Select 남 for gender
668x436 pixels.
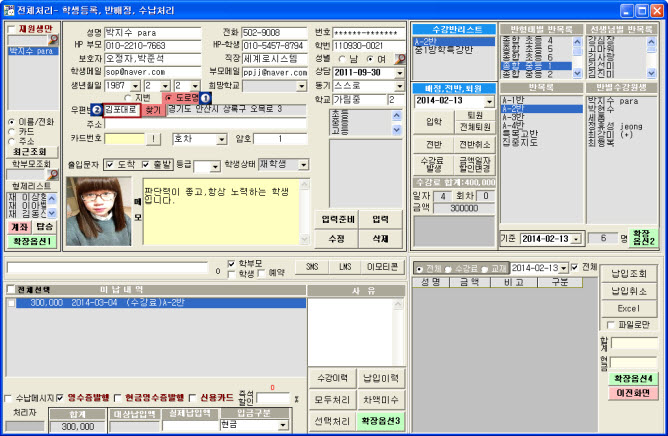click(x=342, y=59)
